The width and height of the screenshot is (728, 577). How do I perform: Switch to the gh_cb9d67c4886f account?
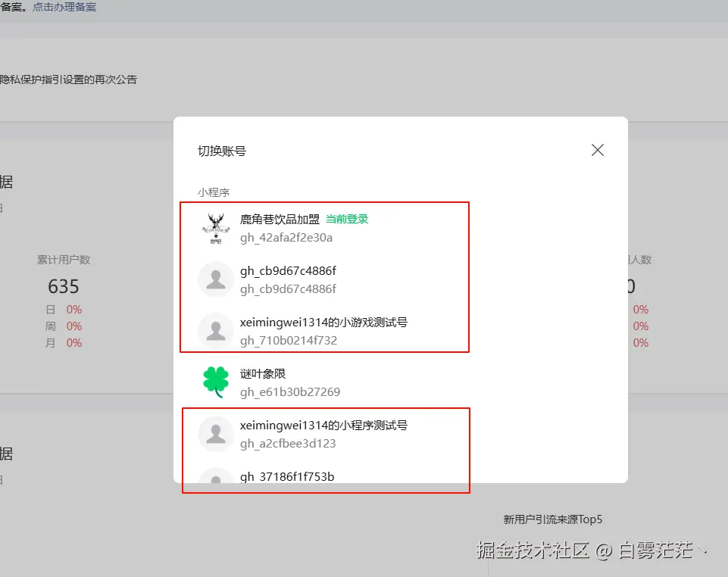(326, 279)
